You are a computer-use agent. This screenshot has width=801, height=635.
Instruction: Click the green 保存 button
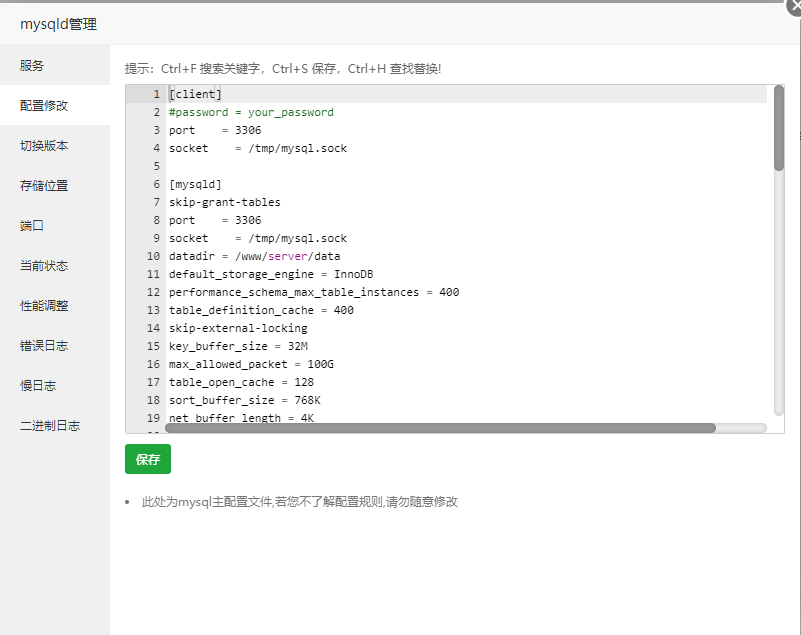point(148,459)
